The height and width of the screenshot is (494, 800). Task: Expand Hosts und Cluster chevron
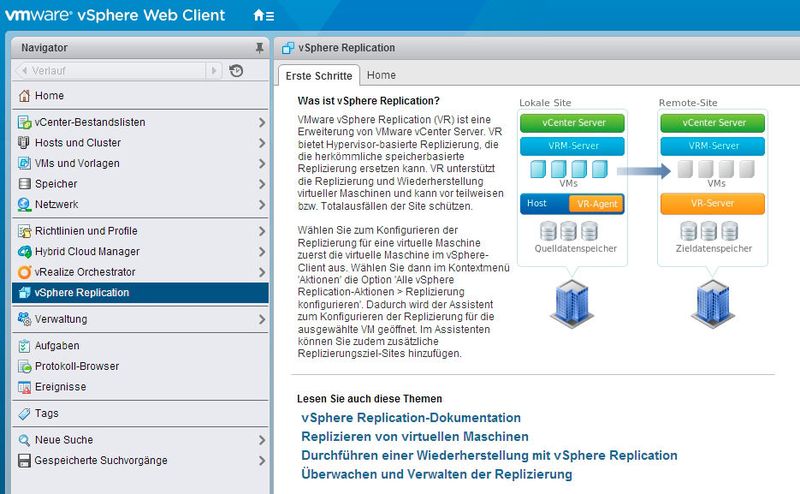tap(262, 143)
